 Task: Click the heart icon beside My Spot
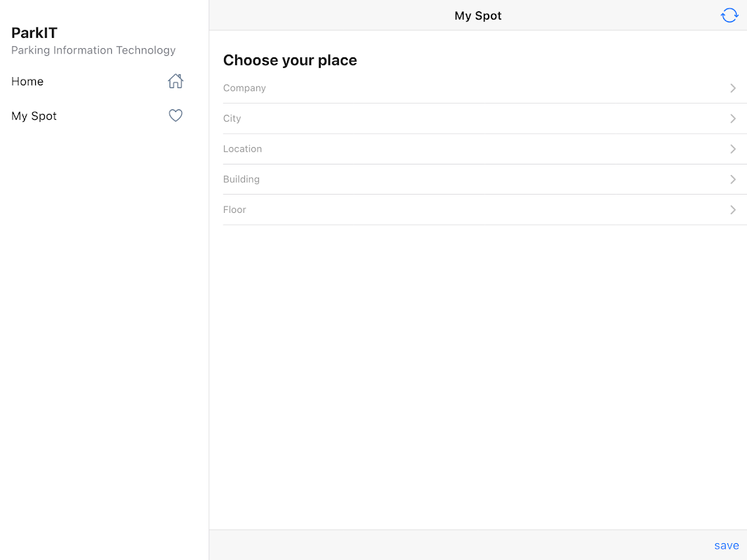176,115
